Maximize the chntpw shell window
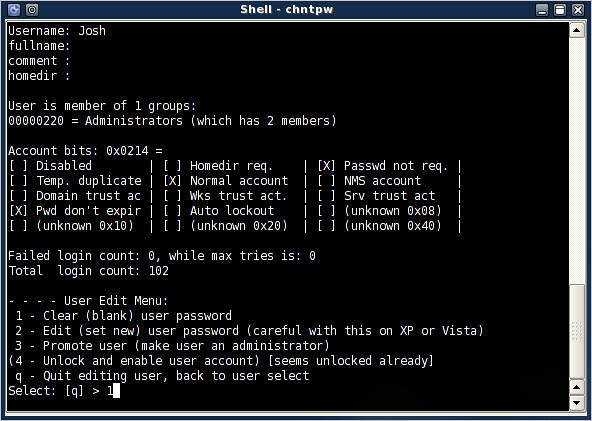Image resolution: width=592 pixels, height=421 pixels. 560,9
